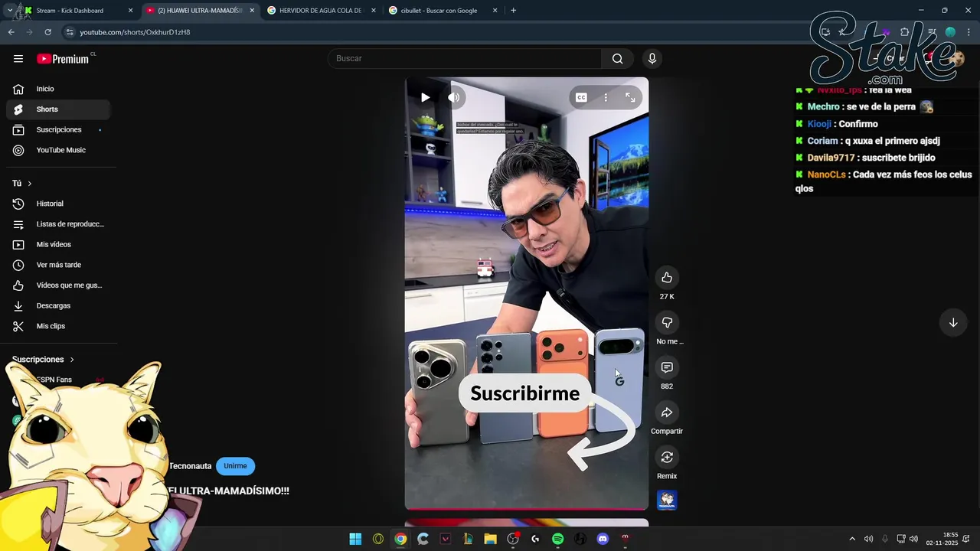
Task: Select Shorts in the sidebar
Action: (x=58, y=109)
